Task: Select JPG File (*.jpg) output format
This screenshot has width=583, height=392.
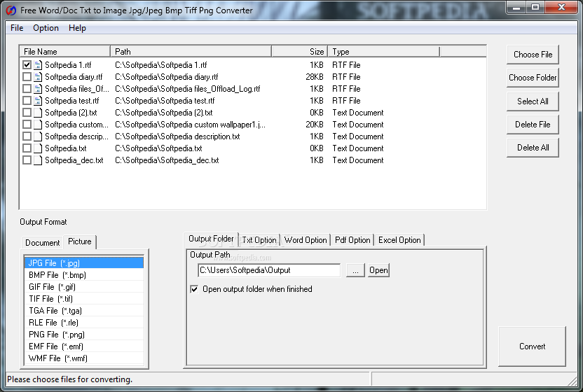Action: 84,263
